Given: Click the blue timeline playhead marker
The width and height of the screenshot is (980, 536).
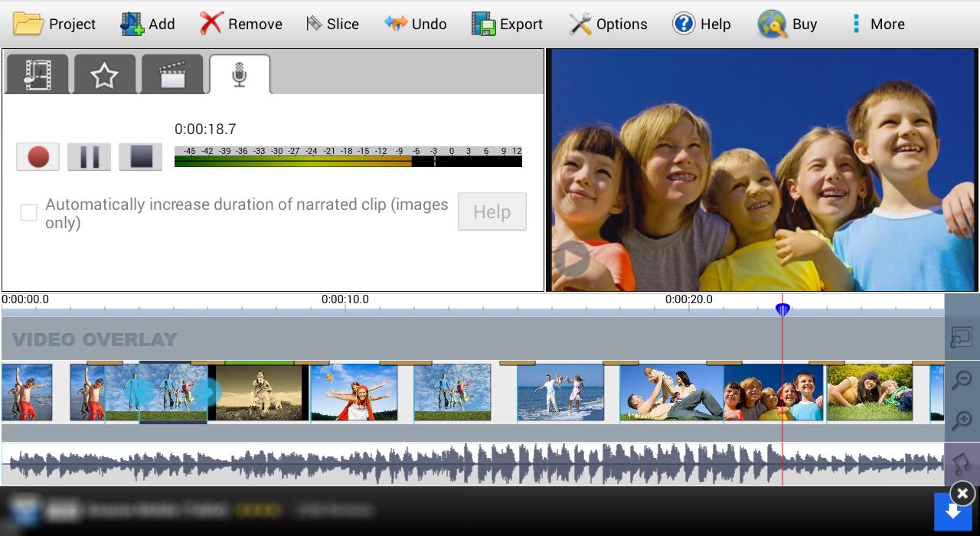Looking at the screenshot, I should click(782, 309).
